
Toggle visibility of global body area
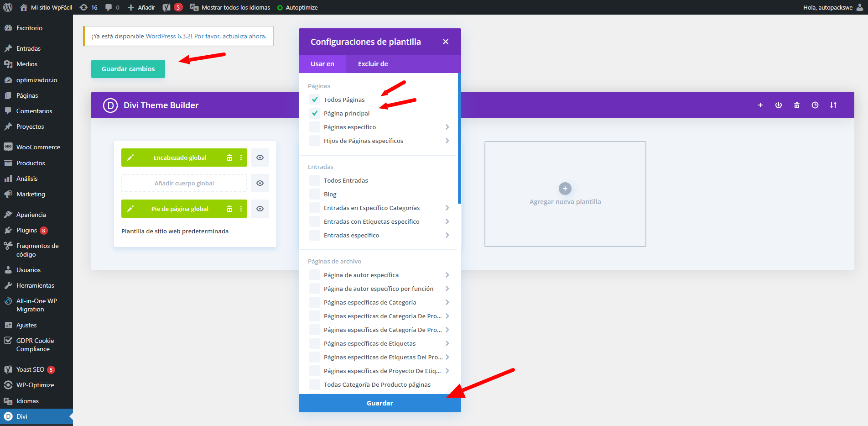pyautogui.click(x=260, y=183)
